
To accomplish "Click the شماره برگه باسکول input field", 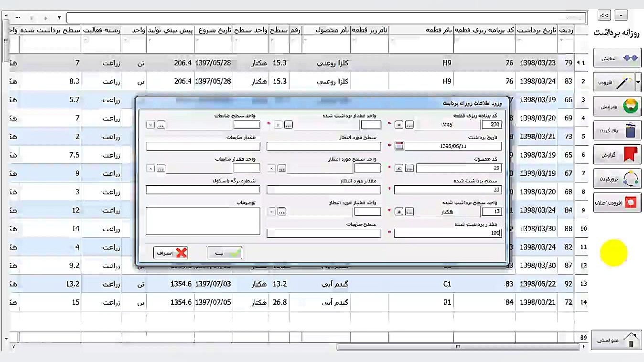I will pos(203,190).
